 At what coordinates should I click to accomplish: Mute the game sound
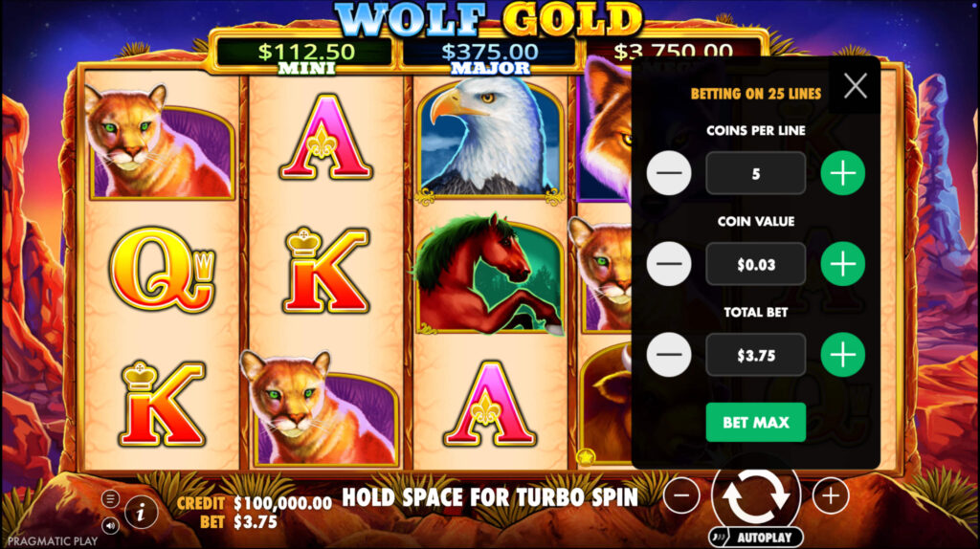click(x=110, y=526)
